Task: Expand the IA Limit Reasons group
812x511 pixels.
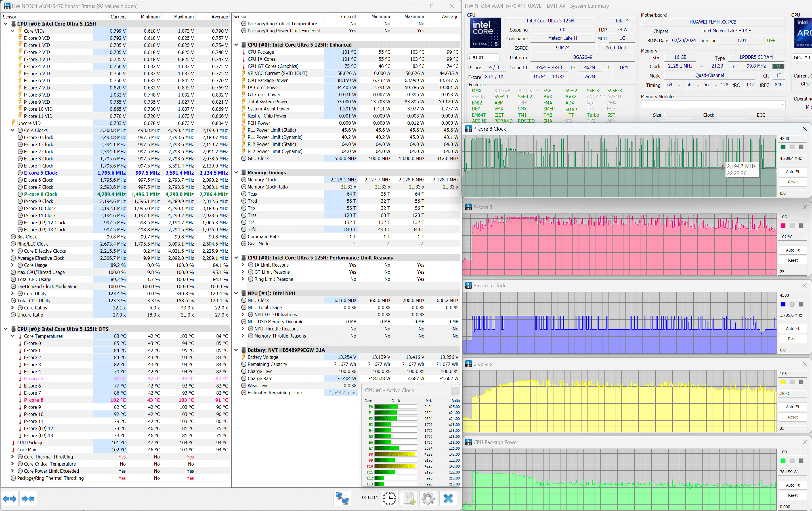Action: pyautogui.click(x=243, y=265)
